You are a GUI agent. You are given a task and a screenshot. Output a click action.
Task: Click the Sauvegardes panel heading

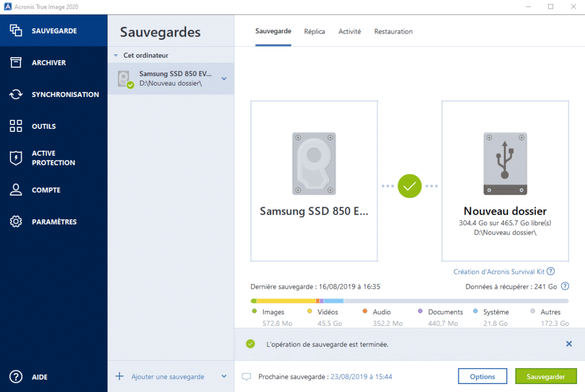coord(160,32)
